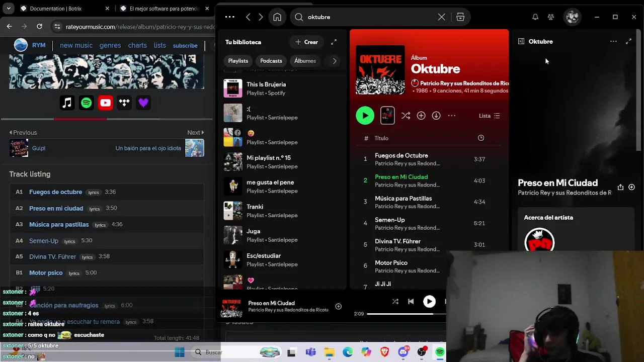Screen dimensions: 644x362
Task: Open artist link under album title
Action: (x=464, y=83)
